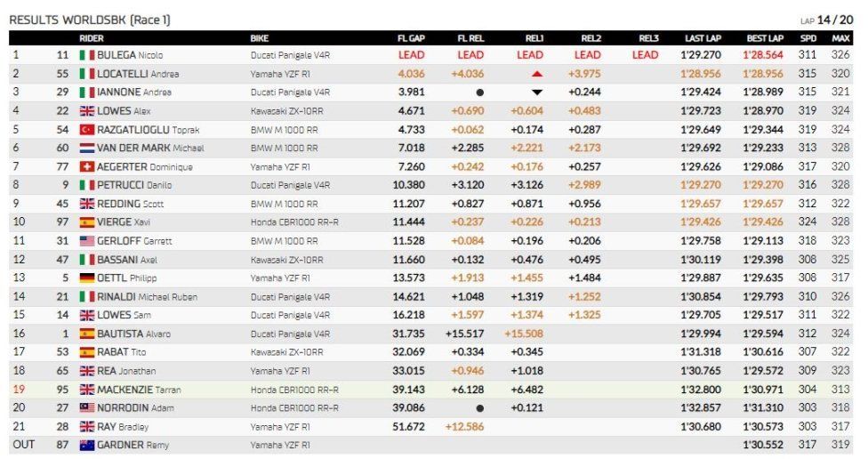Click the Spanish flag next to BAUTISTA

tap(87, 334)
